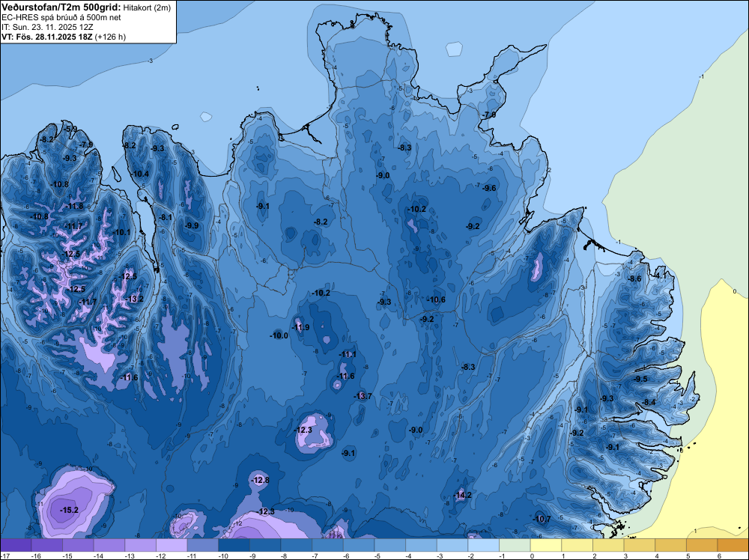Click the valid time 'VT: Fös. 28.11.2025 18Z'
Image resolution: width=749 pixels, height=560 pixels.
tap(46, 37)
